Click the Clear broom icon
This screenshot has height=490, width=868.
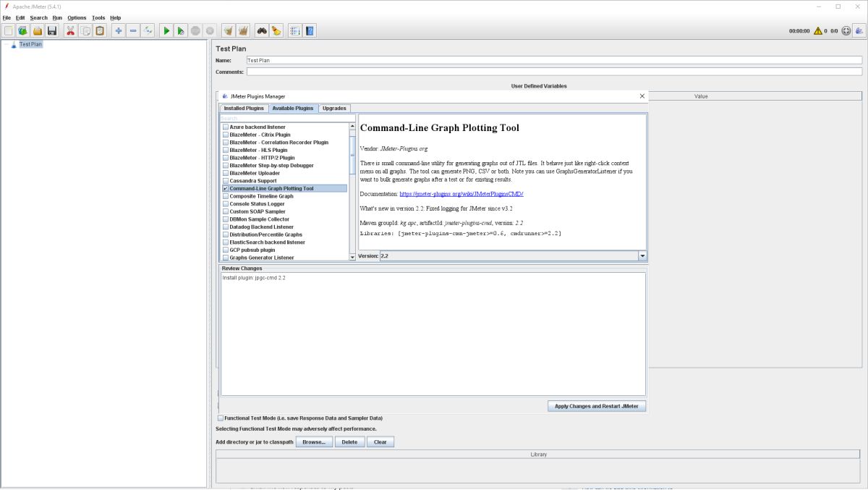[x=229, y=30]
